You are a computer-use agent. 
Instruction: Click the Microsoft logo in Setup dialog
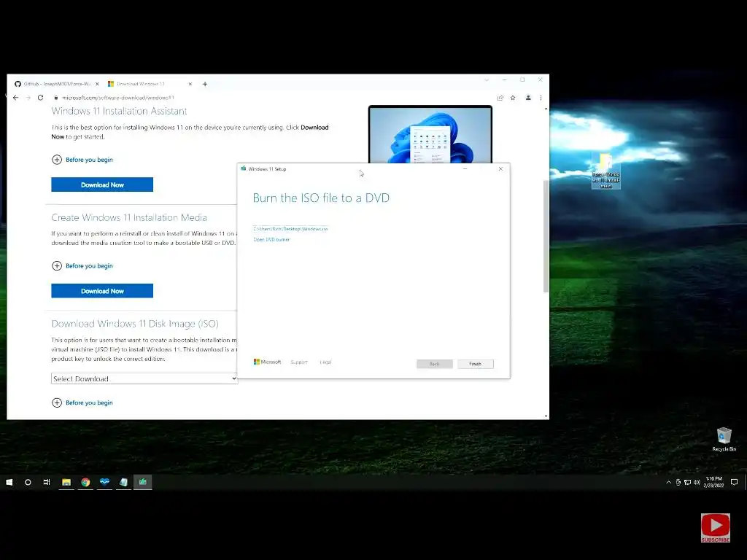[x=267, y=362]
